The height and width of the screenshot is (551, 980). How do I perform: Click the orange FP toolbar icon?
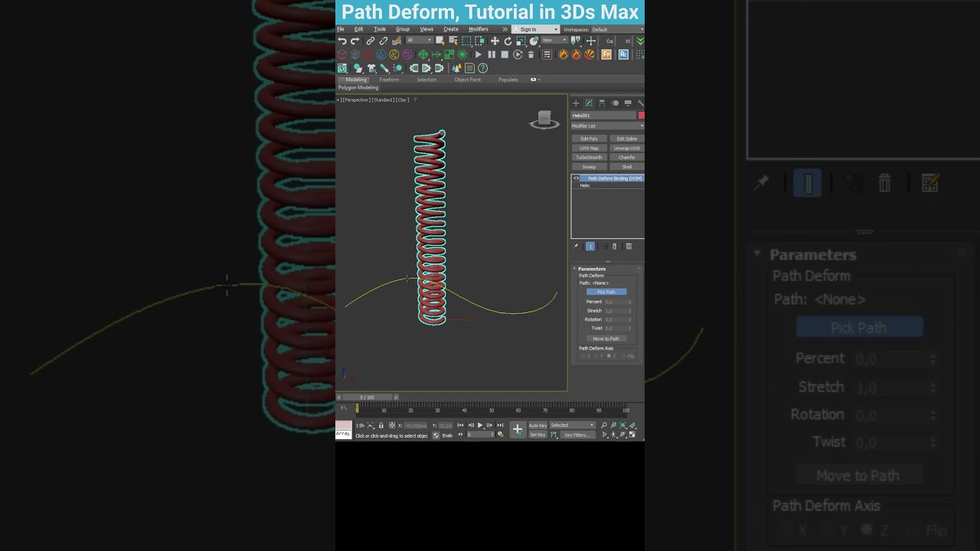point(606,54)
